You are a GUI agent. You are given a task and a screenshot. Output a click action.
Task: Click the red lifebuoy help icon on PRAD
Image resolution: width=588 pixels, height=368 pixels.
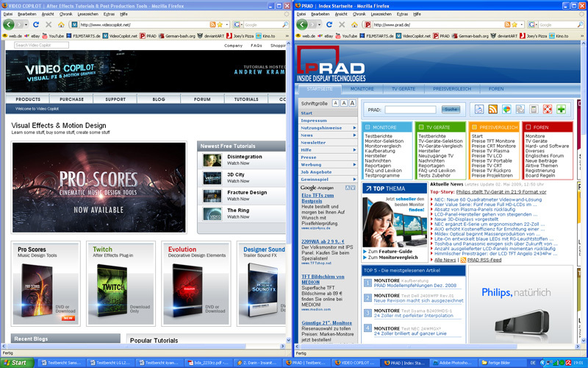click(548, 110)
